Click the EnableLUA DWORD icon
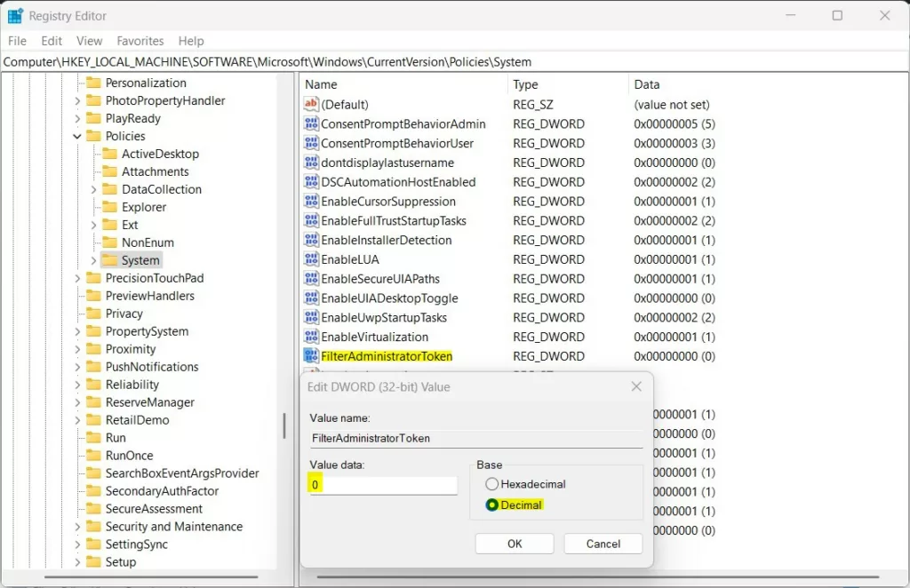This screenshot has width=910, height=588. tap(311, 259)
